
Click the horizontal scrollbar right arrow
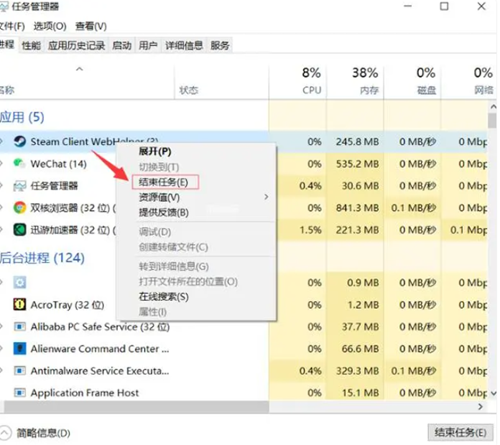(x=480, y=407)
